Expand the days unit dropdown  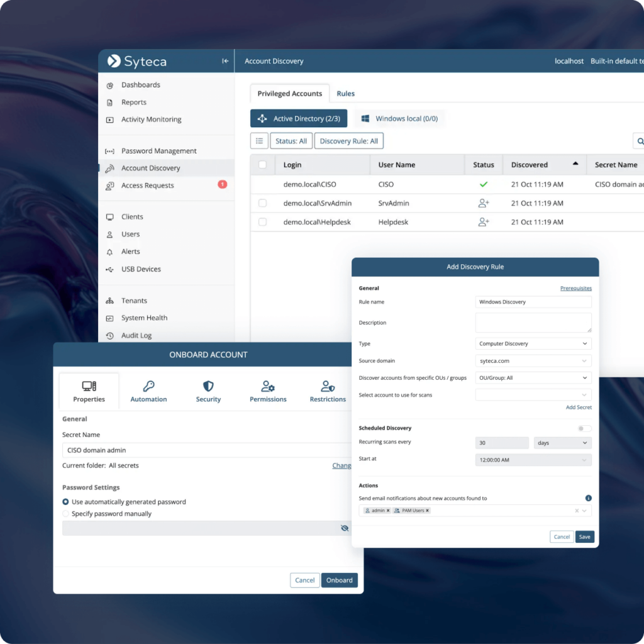click(562, 443)
